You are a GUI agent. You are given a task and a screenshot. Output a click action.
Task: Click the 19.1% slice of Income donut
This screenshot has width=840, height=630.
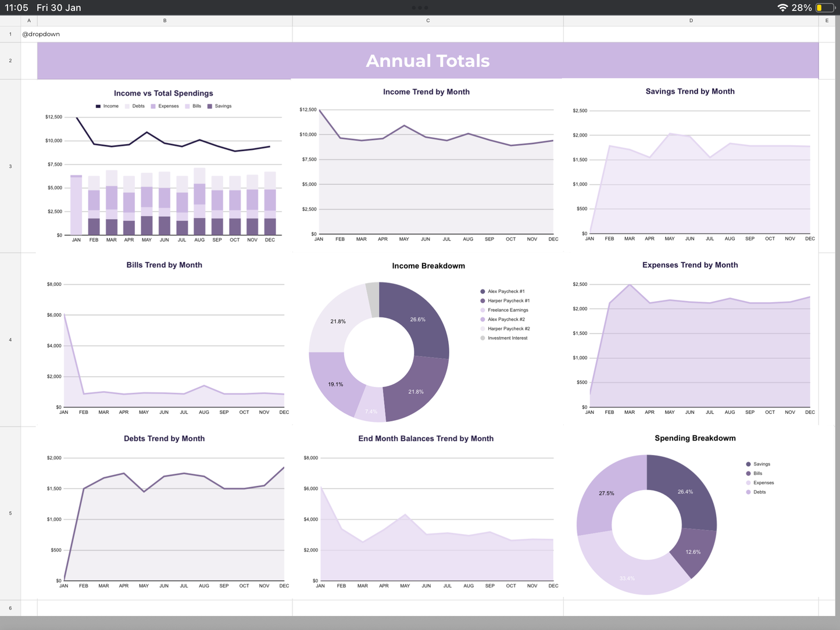(335, 384)
